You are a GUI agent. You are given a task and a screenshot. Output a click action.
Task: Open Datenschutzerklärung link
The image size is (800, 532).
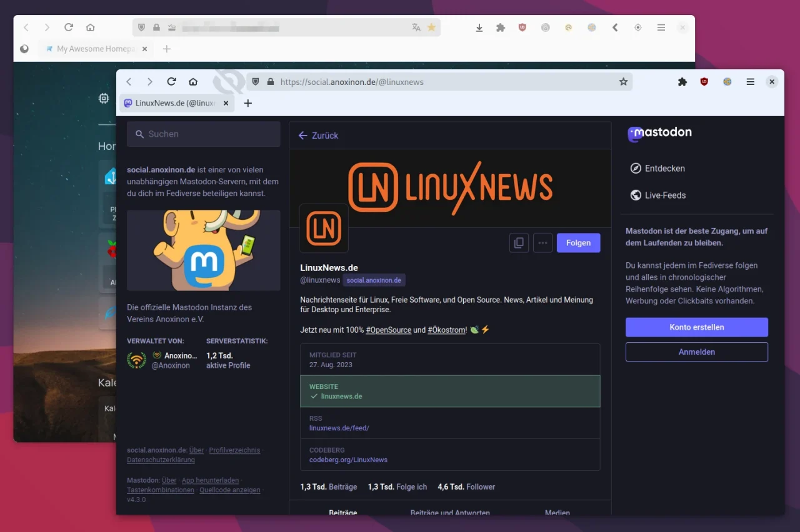(x=161, y=460)
